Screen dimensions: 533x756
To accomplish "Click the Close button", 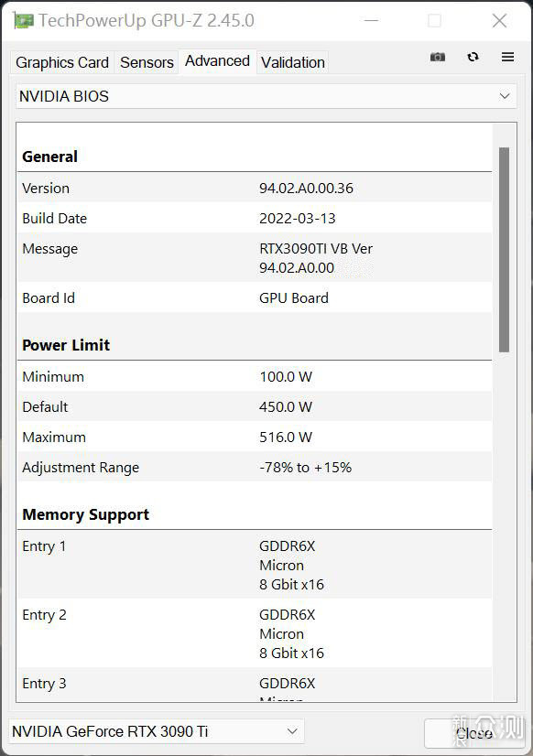I will pos(474,733).
